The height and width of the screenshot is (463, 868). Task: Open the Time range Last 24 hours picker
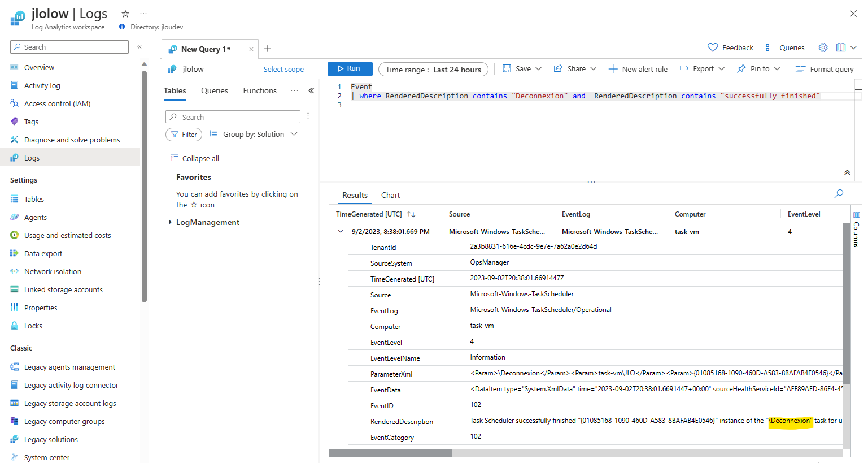pyautogui.click(x=433, y=70)
